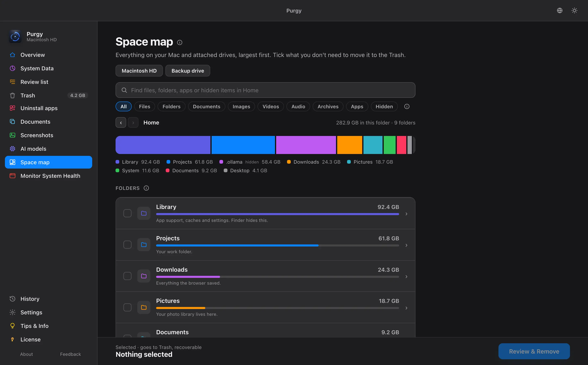Open Overview via the house icon
588x365 pixels.
coord(12,55)
